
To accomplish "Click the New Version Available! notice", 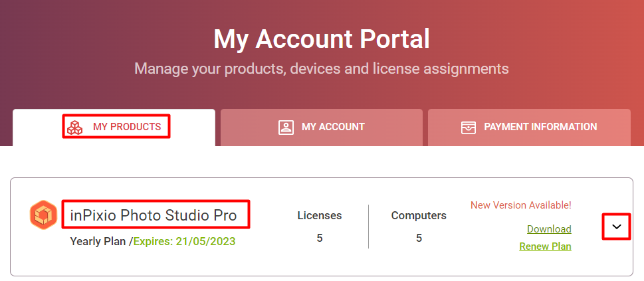I will pyautogui.click(x=521, y=205).
